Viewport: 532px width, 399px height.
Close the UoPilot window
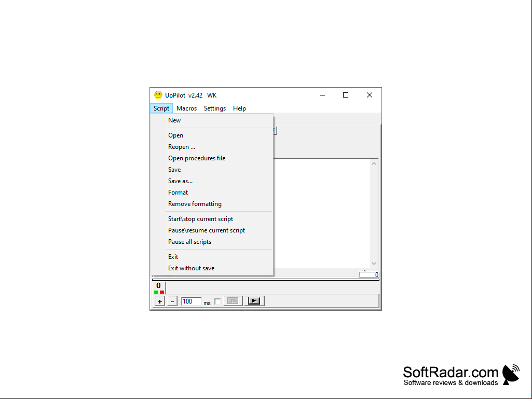pyautogui.click(x=370, y=95)
